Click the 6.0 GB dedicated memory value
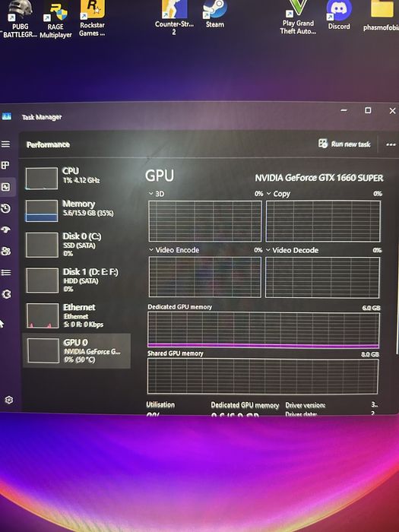Viewport: 399px width, 532px height. tap(371, 308)
